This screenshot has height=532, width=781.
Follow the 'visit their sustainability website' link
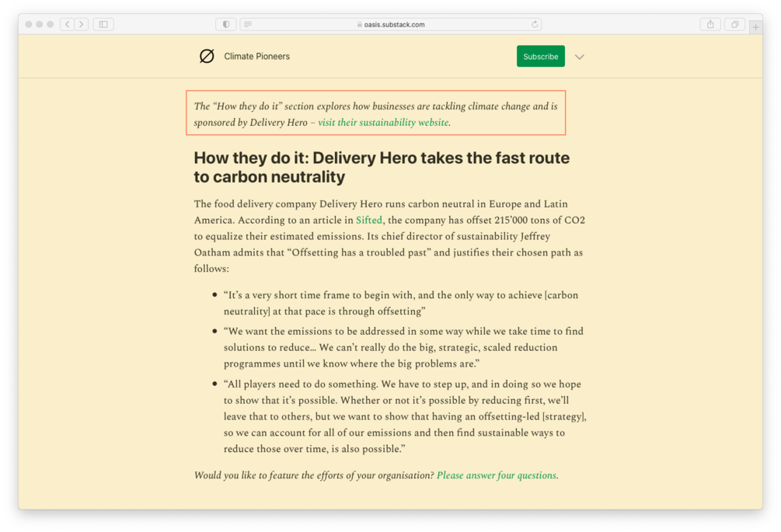383,123
